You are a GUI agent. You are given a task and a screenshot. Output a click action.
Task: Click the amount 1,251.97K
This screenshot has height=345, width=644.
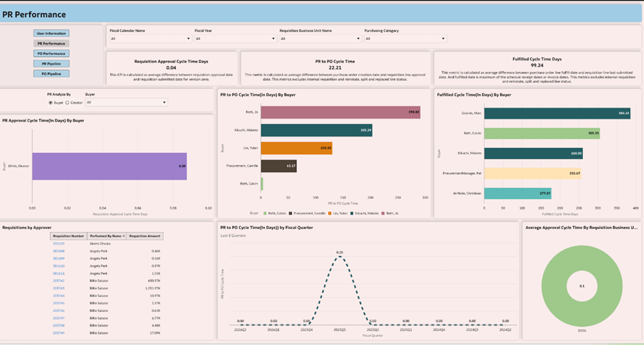[153, 288]
